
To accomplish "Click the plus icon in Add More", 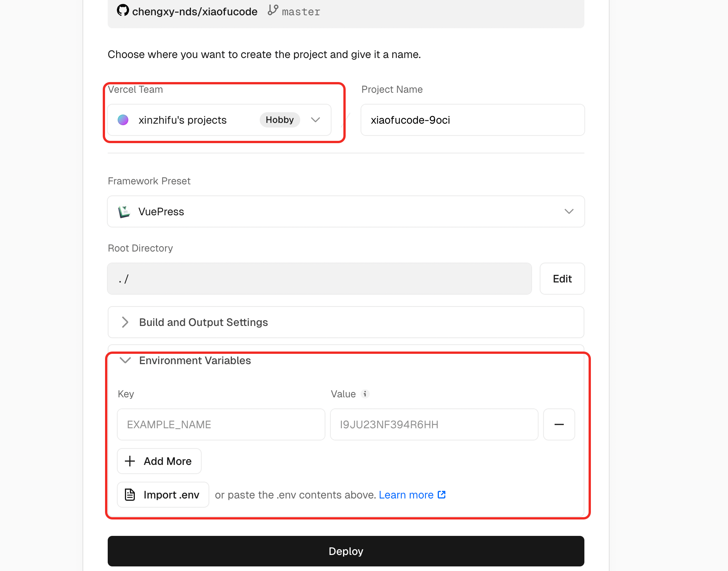I will point(130,461).
